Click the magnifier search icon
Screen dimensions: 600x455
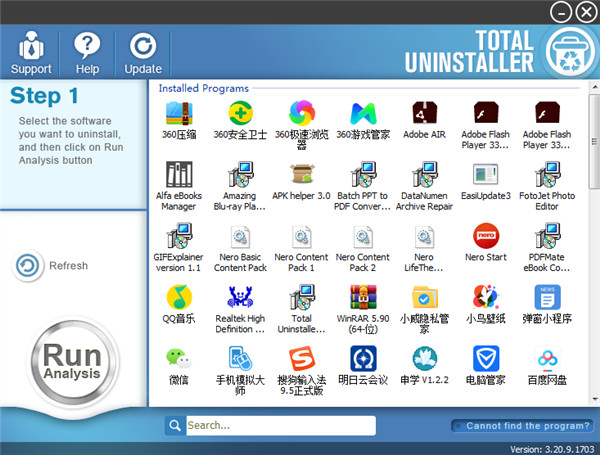[175, 425]
